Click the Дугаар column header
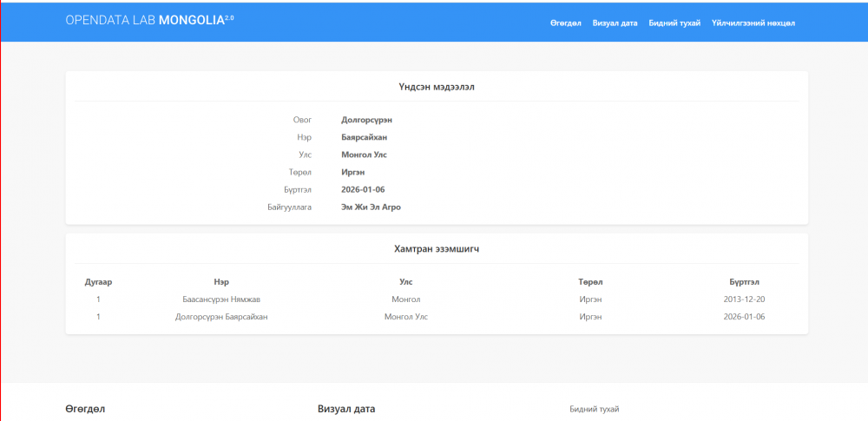 point(98,282)
